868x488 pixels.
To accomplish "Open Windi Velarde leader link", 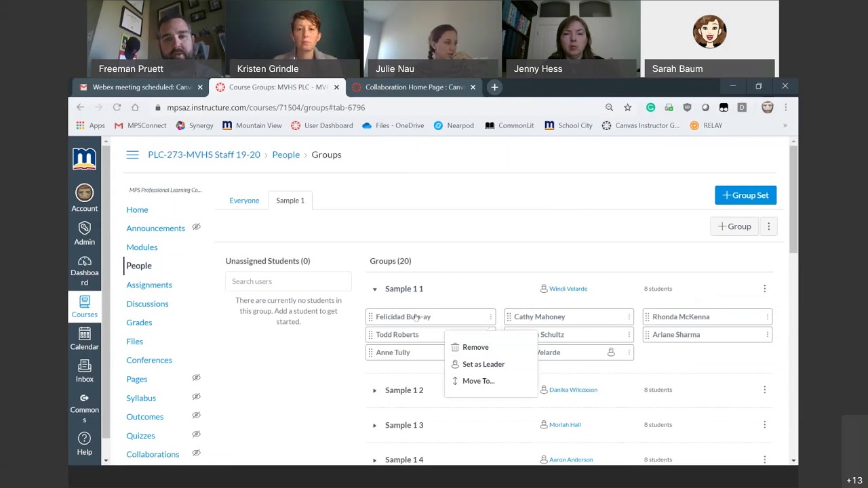I will tap(568, 289).
